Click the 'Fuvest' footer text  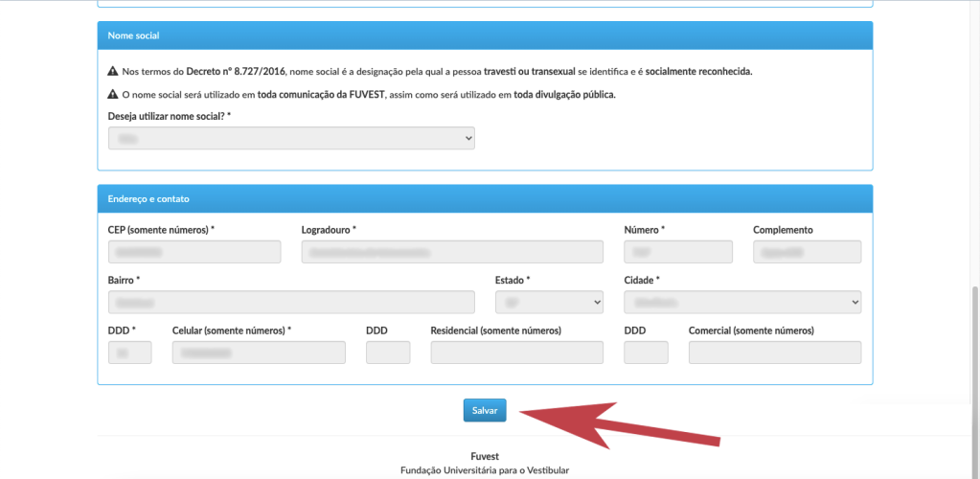point(485,457)
